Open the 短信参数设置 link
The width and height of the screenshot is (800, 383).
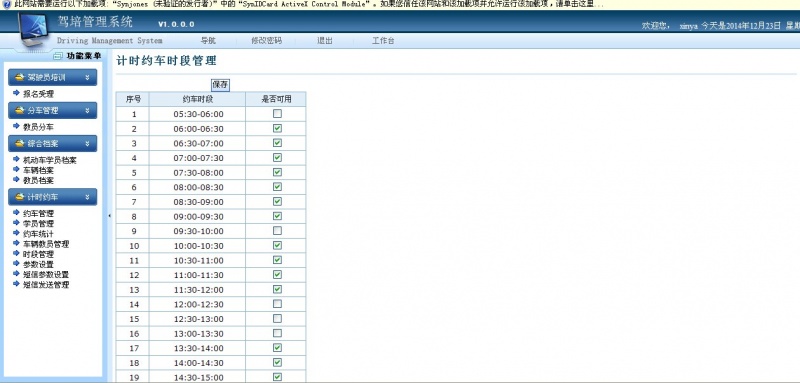46,275
